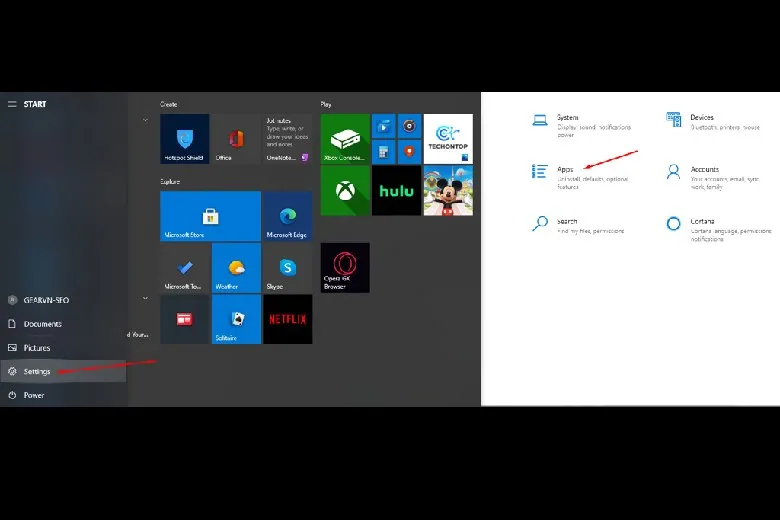This screenshot has height=520, width=780.
Task: Open Pictures from Start sidebar
Action: (x=63, y=348)
